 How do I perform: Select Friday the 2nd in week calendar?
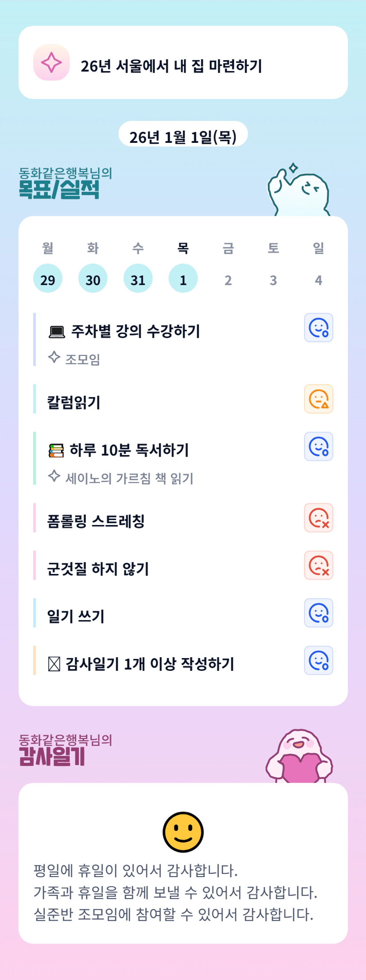coord(228,279)
